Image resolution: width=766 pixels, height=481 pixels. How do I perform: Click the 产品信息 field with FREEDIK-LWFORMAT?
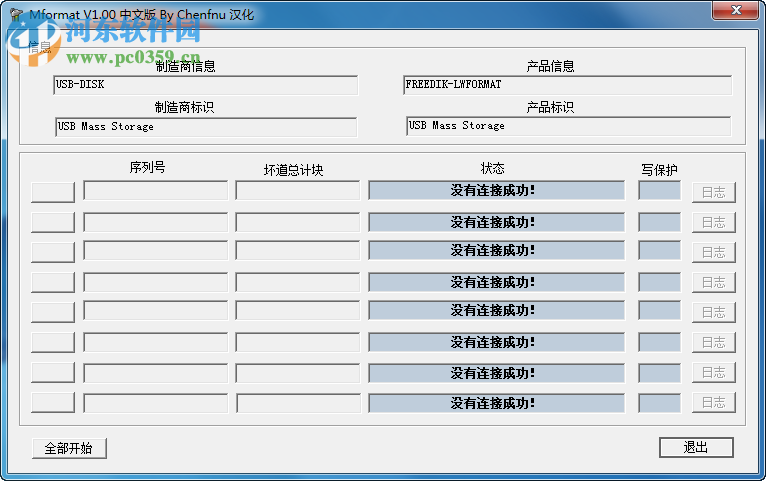567,85
